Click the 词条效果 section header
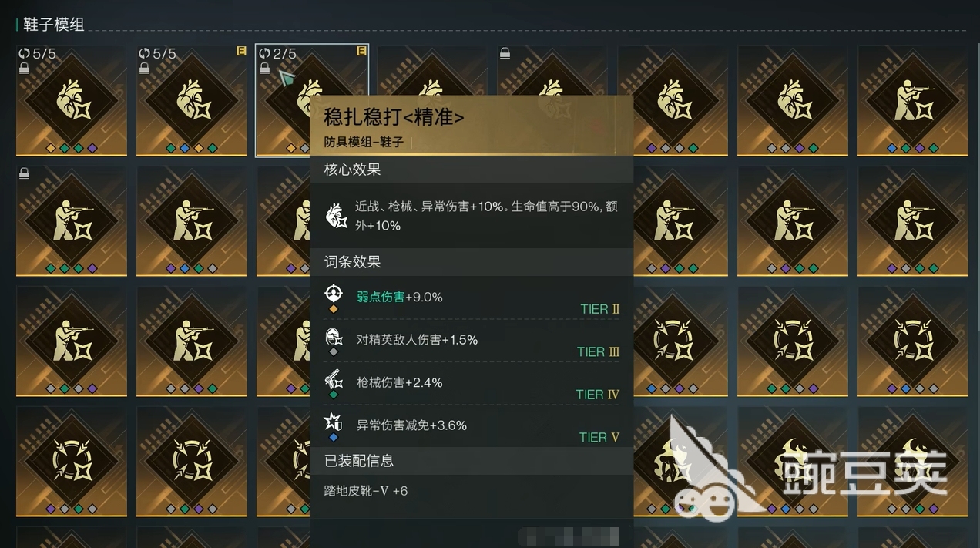This screenshot has width=980, height=548. point(353,262)
